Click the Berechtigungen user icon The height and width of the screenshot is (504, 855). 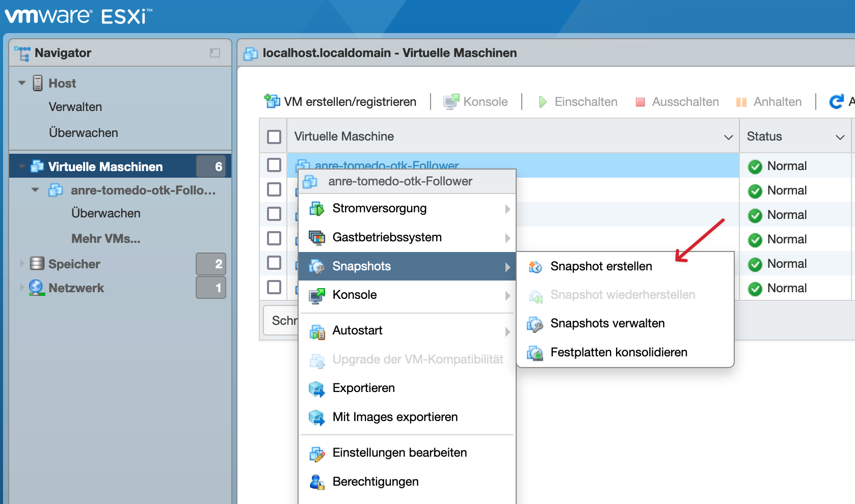coord(317,482)
